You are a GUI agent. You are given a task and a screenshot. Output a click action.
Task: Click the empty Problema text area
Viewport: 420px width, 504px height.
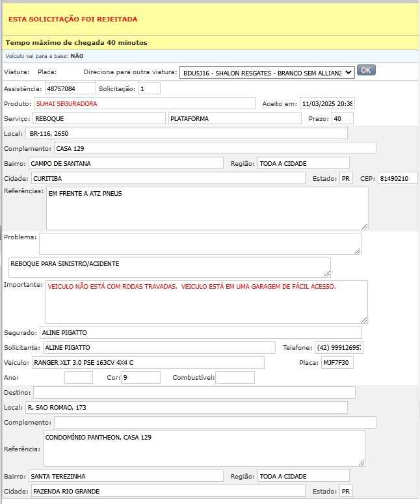[x=200, y=243]
